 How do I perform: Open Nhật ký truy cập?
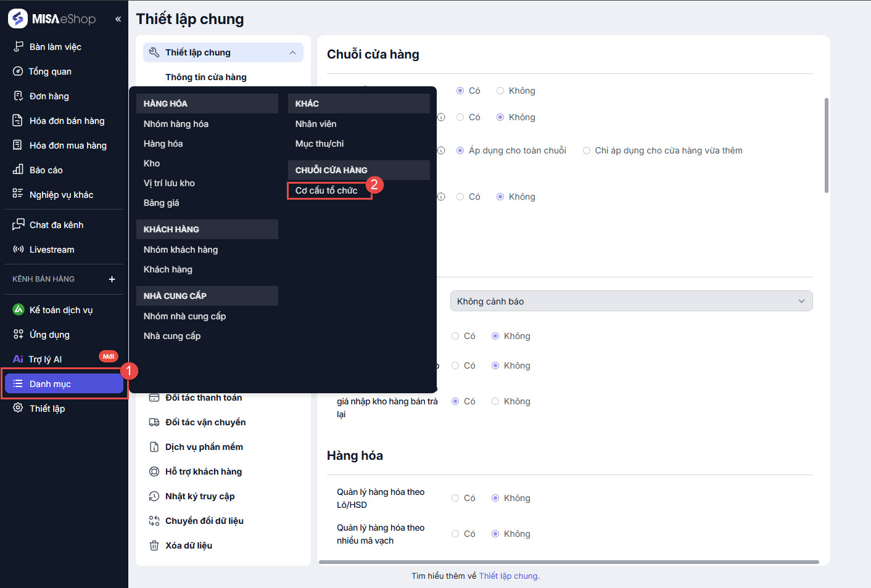200,496
